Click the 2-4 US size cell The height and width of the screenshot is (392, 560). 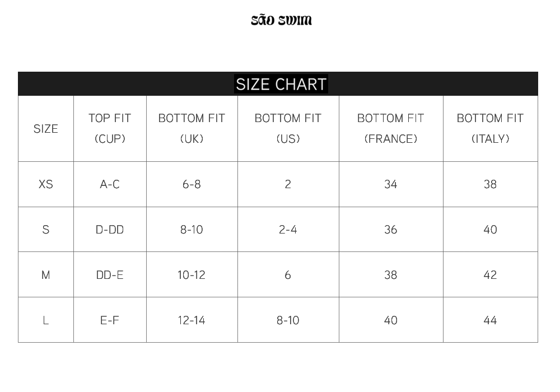(x=288, y=230)
